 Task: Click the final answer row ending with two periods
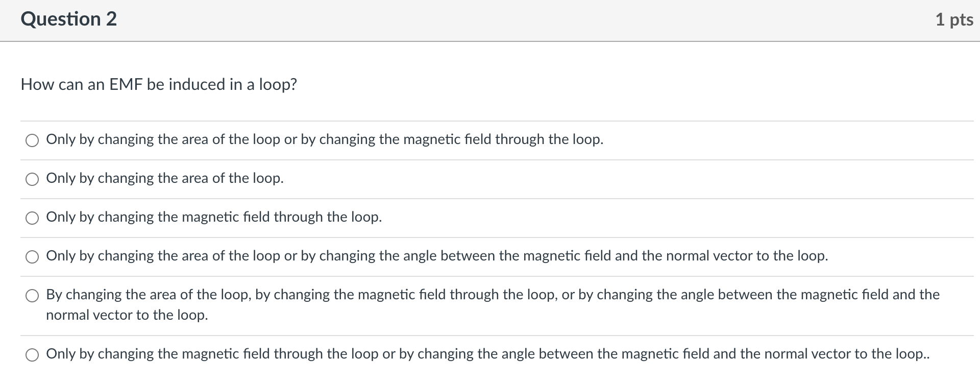487,353
